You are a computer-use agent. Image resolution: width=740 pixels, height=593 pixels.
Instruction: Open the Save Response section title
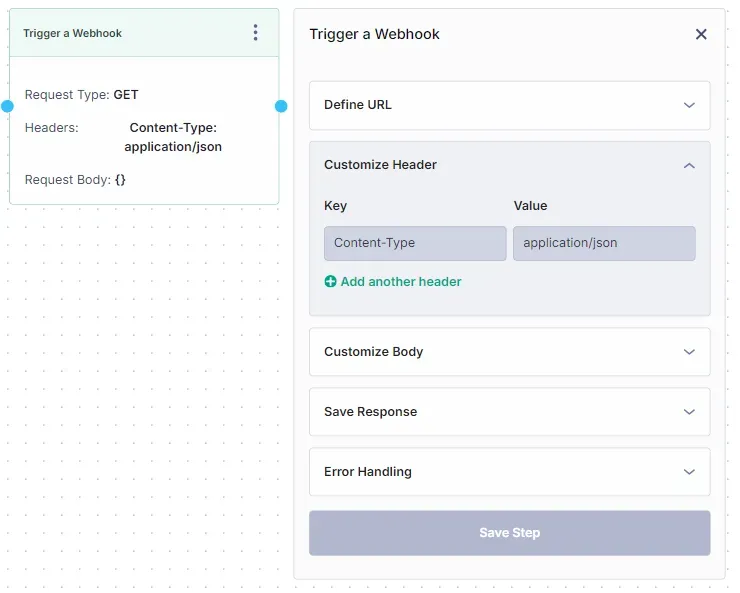(370, 412)
